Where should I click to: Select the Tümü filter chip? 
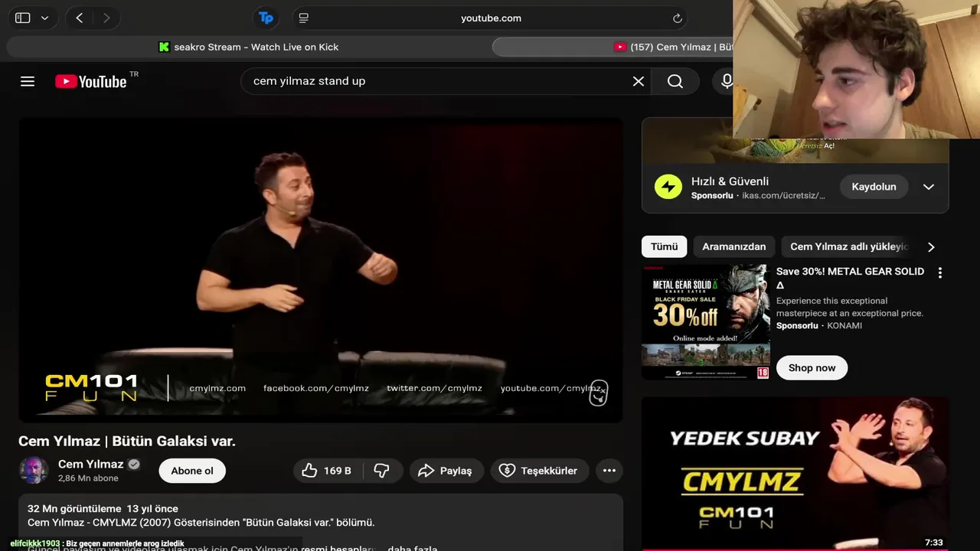tap(665, 246)
